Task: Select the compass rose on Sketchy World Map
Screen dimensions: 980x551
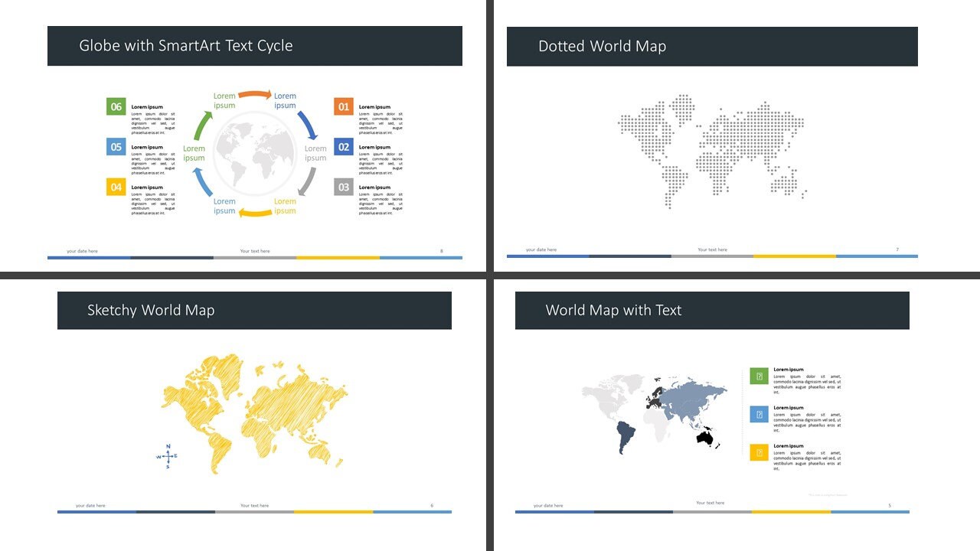Action: 167,455
